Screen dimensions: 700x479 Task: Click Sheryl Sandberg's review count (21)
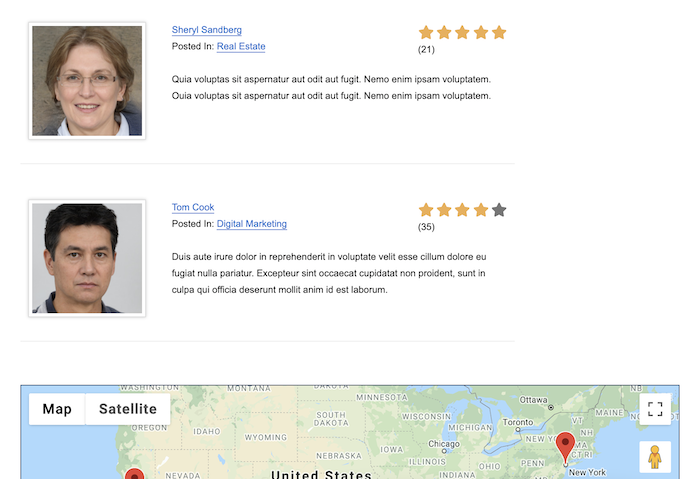click(x=426, y=49)
